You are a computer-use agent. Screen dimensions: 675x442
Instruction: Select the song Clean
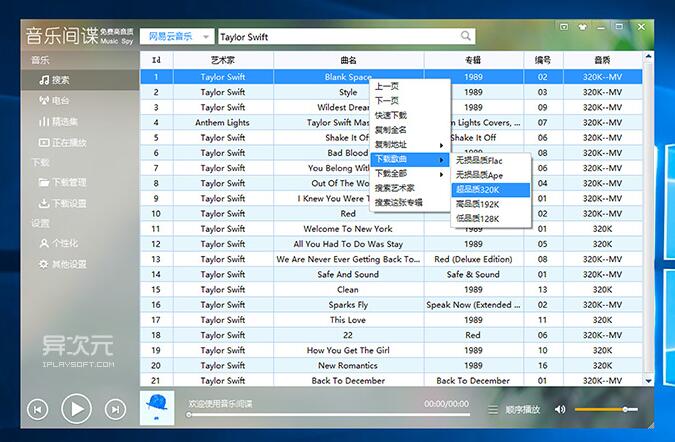coord(348,290)
